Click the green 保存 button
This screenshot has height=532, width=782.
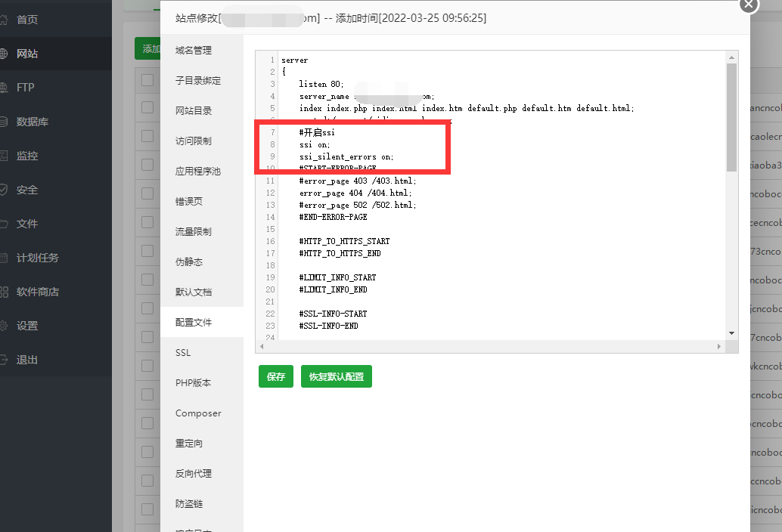(275, 376)
